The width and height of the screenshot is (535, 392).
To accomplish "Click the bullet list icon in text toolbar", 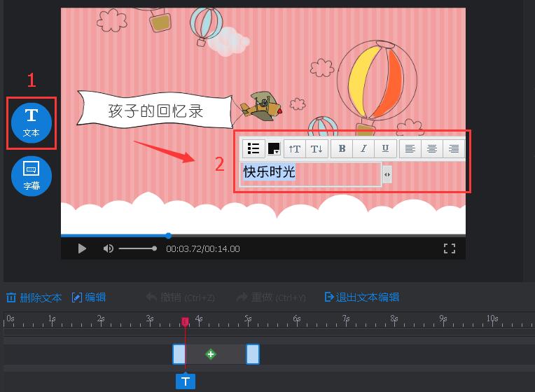I will point(253,148).
